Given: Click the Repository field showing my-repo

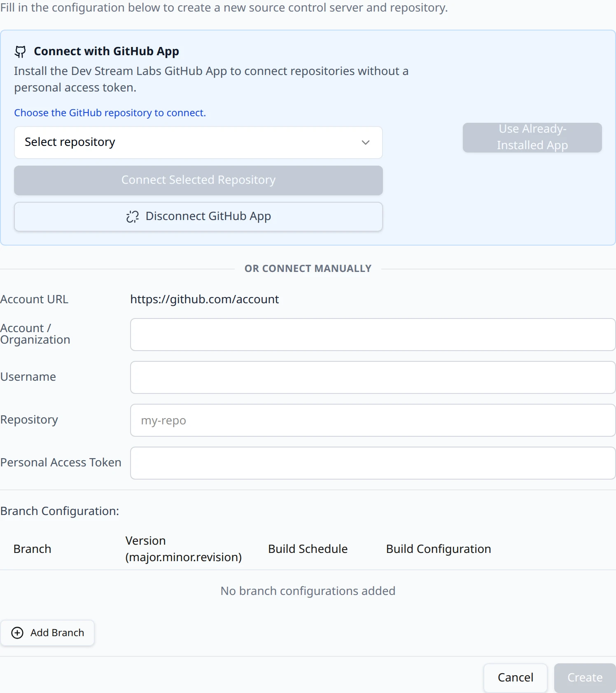Looking at the screenshot, I should [x=373, y=420].
